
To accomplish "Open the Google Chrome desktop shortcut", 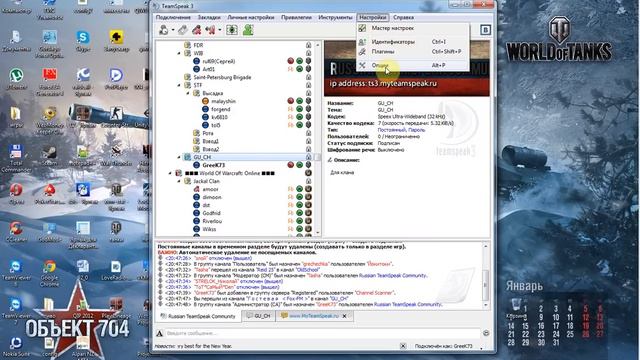I will 50,273.
